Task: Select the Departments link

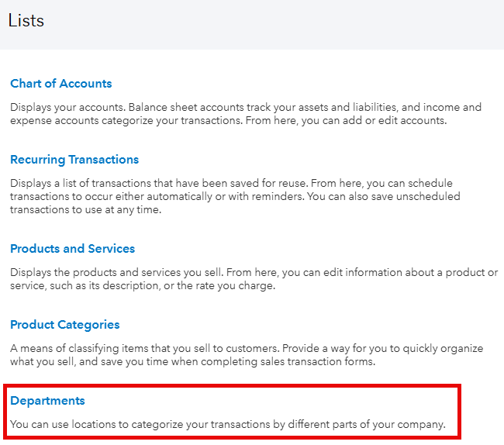Action: coord(47,401)
